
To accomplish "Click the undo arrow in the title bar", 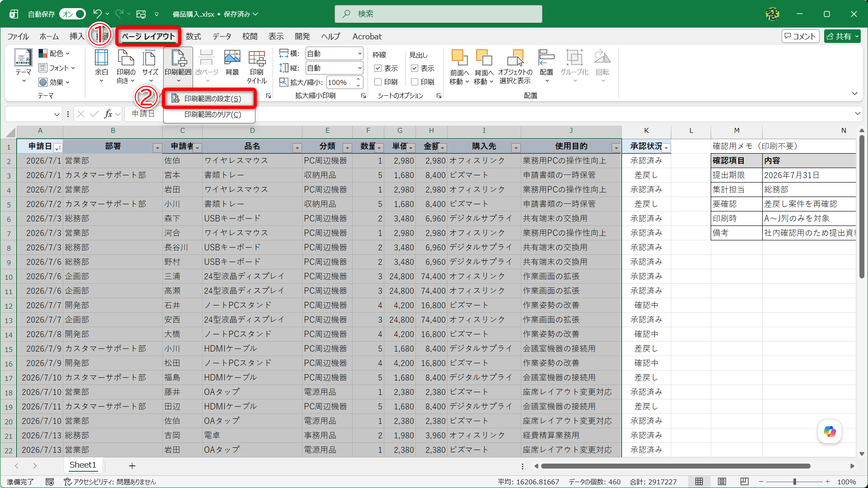I will 97,14.
